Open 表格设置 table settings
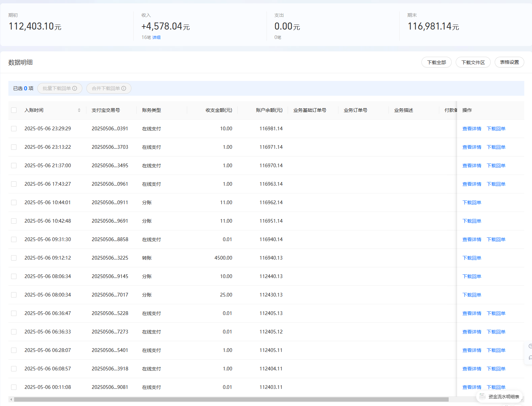 (509, 62)
